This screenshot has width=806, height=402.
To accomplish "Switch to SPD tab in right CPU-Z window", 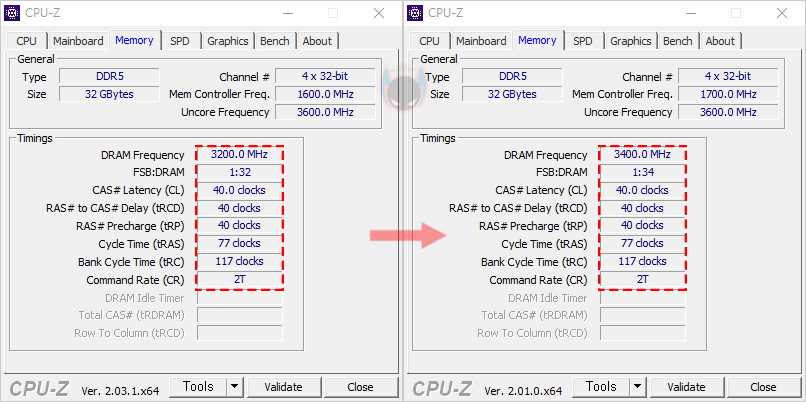I will 583,41.
